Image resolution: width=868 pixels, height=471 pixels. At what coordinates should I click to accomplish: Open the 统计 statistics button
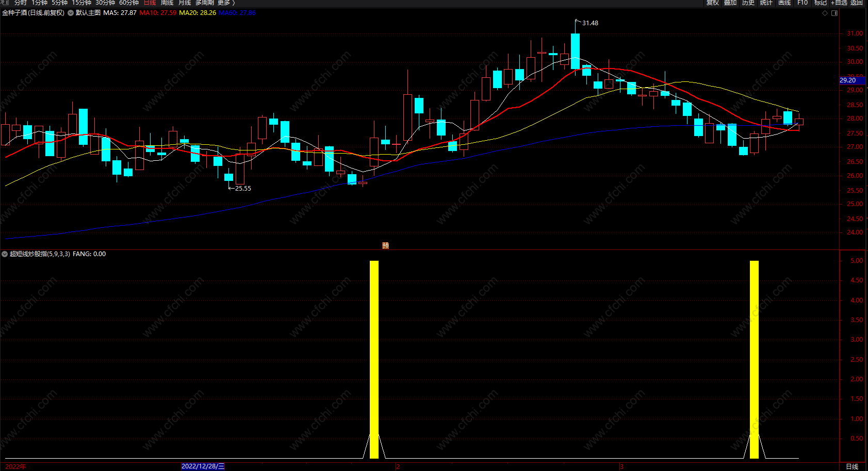pyautogui.click(x=766, y=3)
